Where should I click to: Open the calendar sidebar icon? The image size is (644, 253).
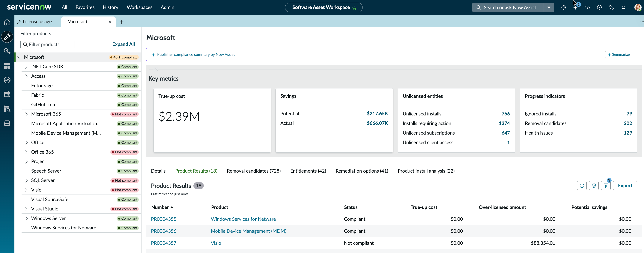(7, 94)
